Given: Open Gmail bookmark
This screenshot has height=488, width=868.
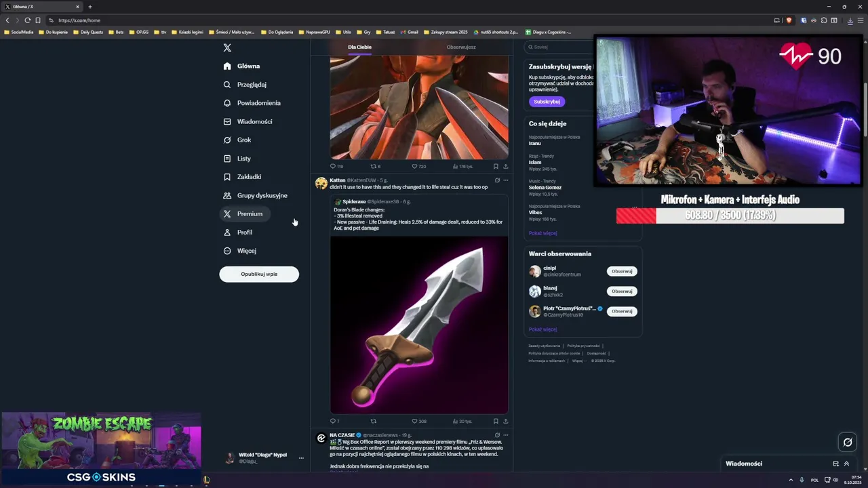Looking at the screenshot, I should (x=409, y=32).
